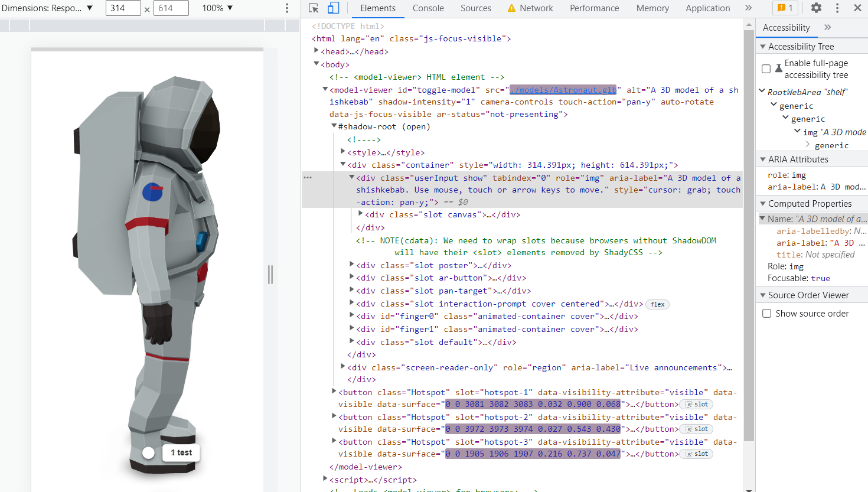868x492 pixels.
Task: Switch to the Console tab
Action: (x=428, y=8)
